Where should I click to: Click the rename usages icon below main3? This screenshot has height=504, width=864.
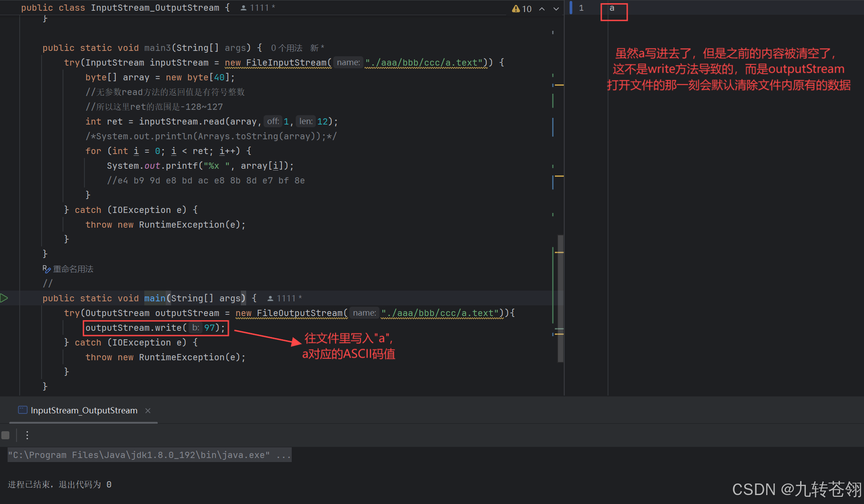pyautogui.click(x=46, y=269)
